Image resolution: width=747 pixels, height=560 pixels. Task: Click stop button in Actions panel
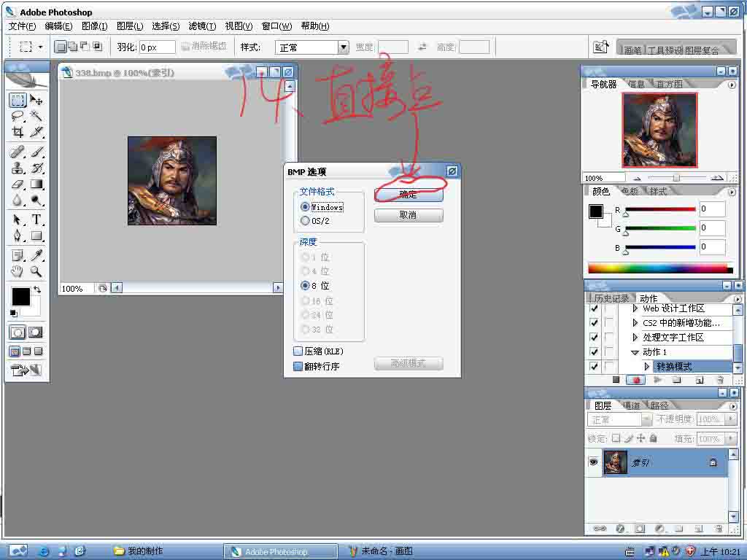click(x=616, y=380)
